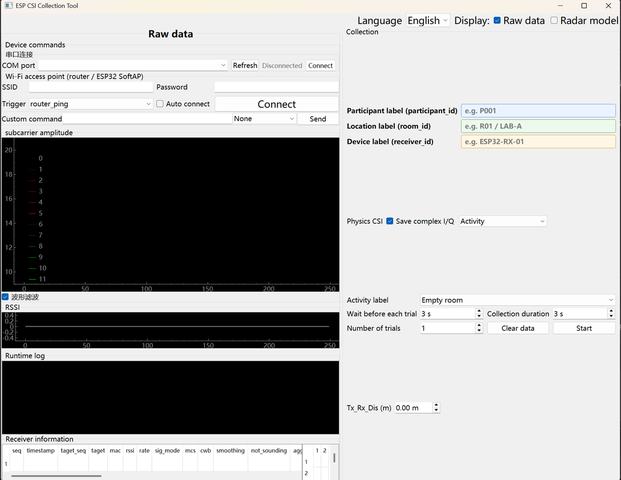This screenshot has height=480, width=621.
Task: Minimize the ESP CSI Collection Tool window
Action: [560, 6]
